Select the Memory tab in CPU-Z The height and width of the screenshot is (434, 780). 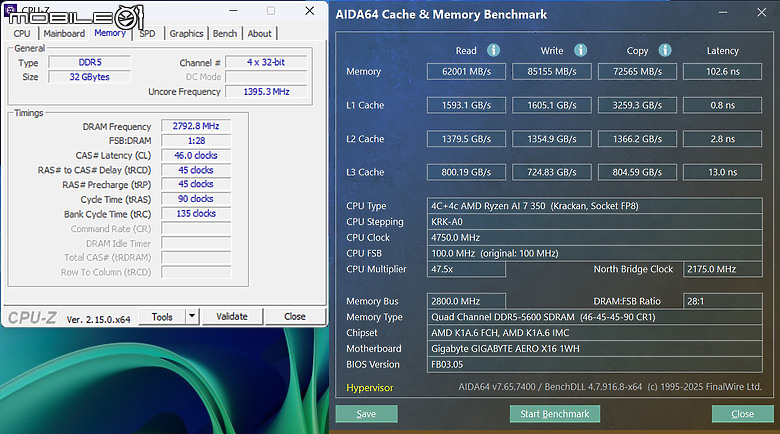tap(110, 33)
